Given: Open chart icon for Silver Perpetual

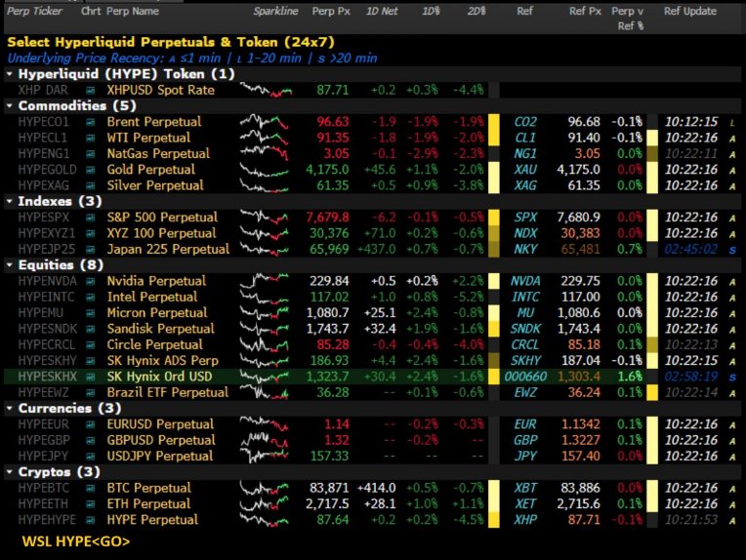Looking at the screenshot, I should pos(91,186).
